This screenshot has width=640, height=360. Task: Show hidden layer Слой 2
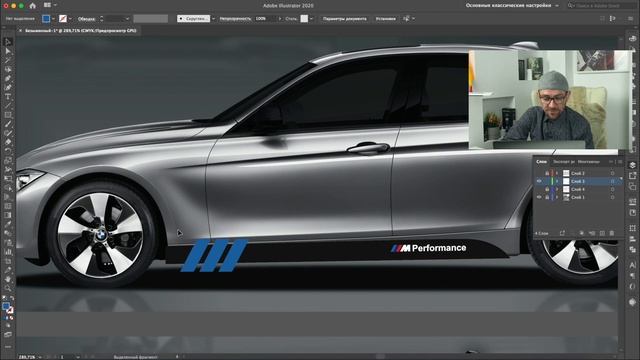pyautogui.click(x=539, y=173)
